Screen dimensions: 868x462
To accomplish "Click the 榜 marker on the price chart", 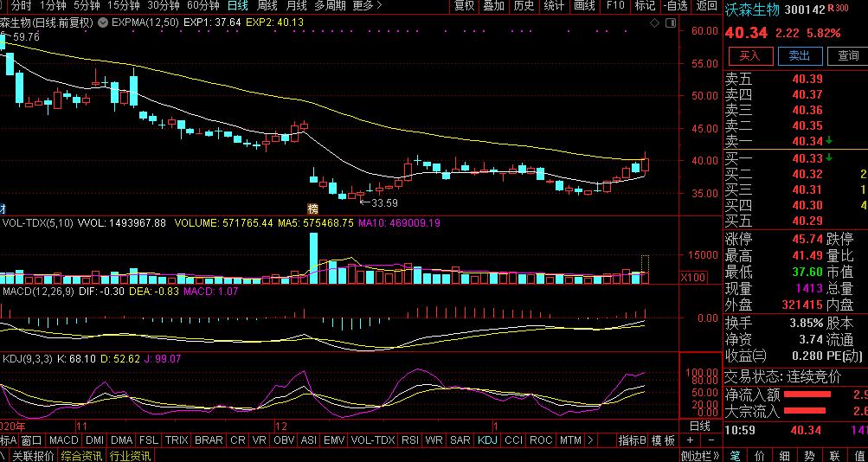I will click(313, 209).
